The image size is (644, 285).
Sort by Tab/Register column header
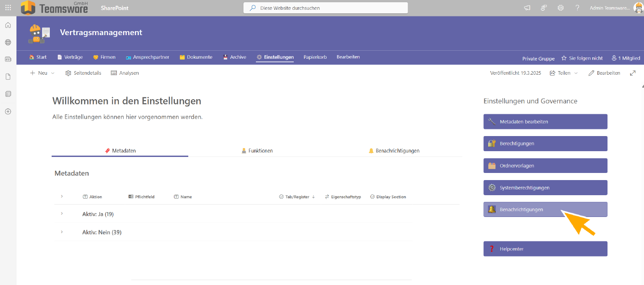297,197
